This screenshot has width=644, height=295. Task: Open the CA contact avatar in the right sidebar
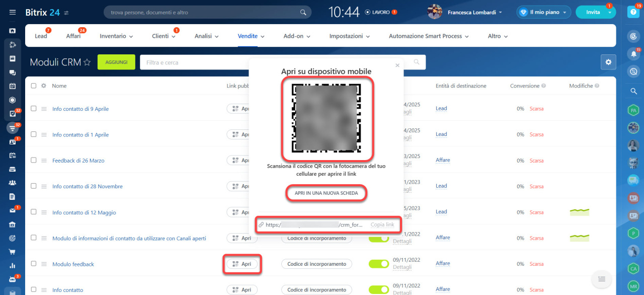pyautogui.click(x=633, y=268)
